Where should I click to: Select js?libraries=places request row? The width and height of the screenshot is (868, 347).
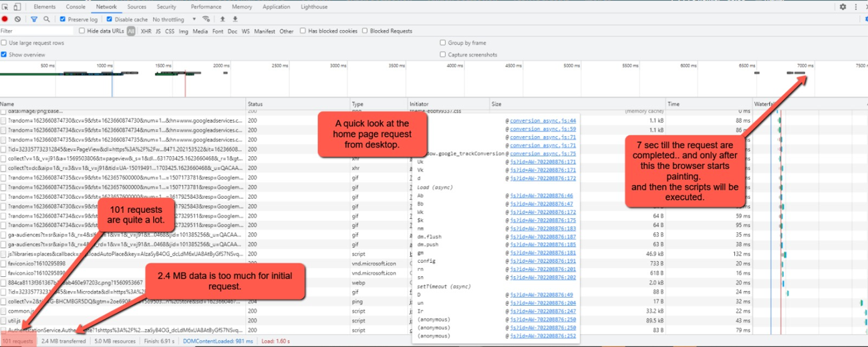[x=123, y=254]
